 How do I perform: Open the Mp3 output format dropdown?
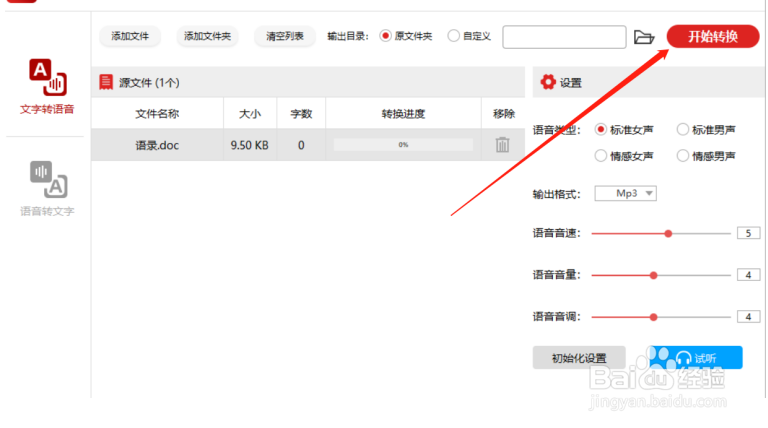click(625, 193)
